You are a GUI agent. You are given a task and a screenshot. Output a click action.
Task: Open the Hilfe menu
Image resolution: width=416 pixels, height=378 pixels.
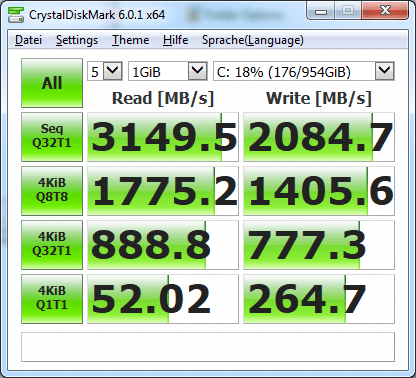pyautogui.click(x=175, y=40)
